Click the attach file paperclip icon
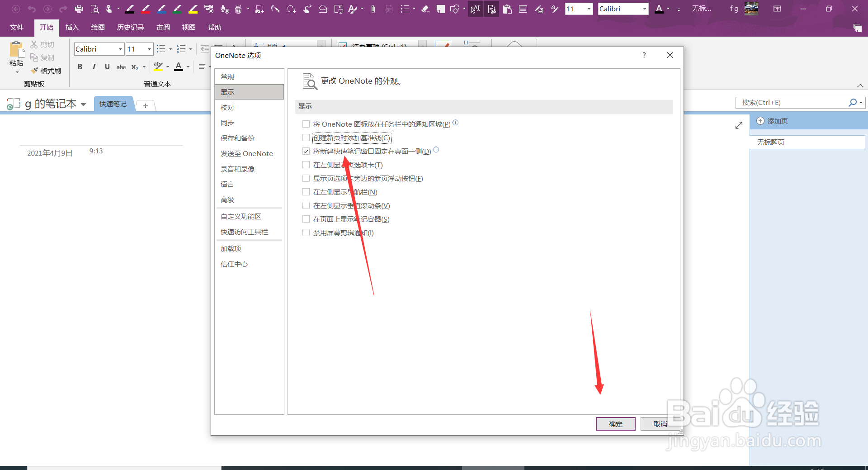Viewport: 868px width, 470px height. pyautogui.click(x=373, y=9)
